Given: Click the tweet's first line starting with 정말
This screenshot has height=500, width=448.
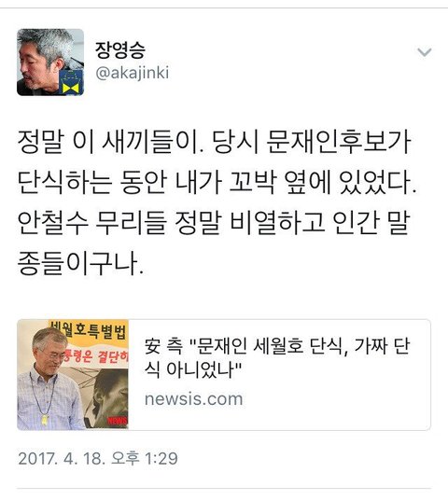Looking at the screenshot, I should pos(214,142).
